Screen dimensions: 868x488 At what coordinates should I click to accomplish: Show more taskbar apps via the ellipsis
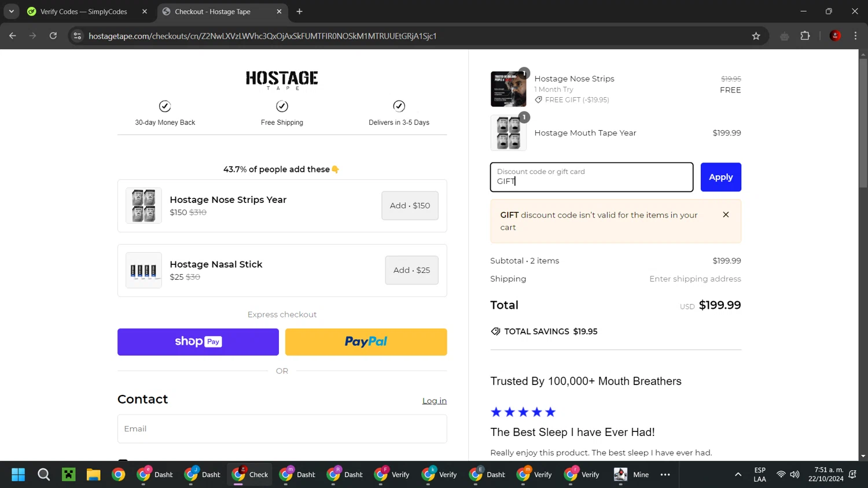click(665, 475)
